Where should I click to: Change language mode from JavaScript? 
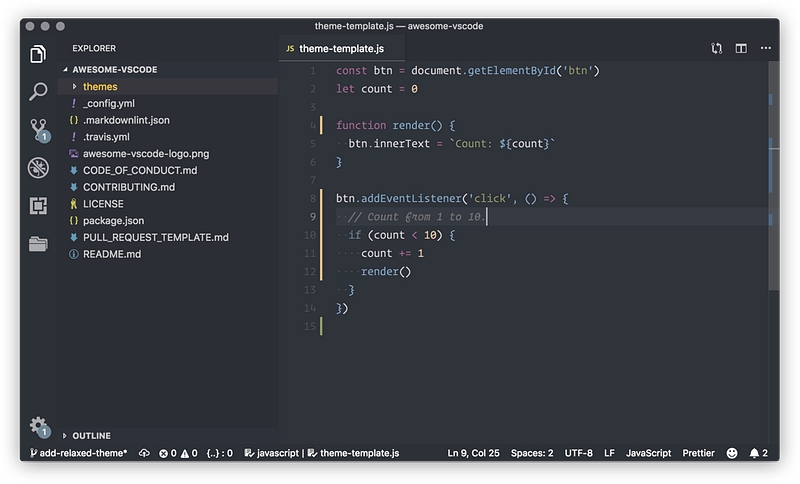(x=648, y=453)
